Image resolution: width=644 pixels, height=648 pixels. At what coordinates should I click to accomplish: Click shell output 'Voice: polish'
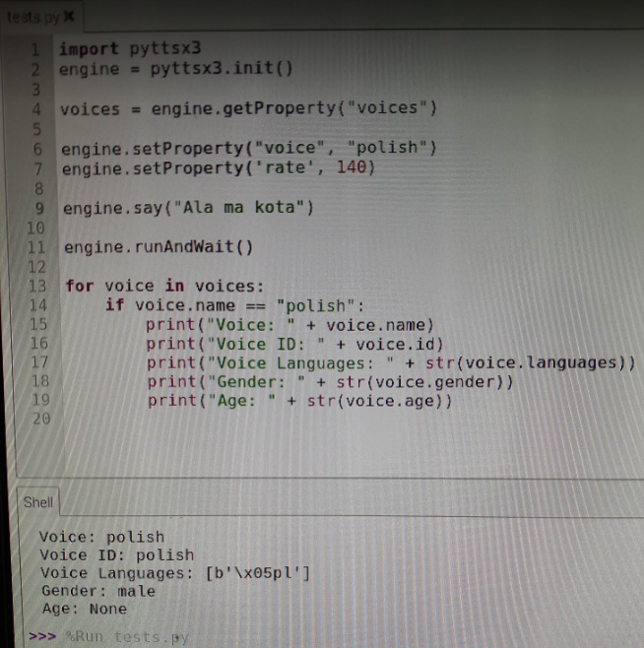[101, 537]
